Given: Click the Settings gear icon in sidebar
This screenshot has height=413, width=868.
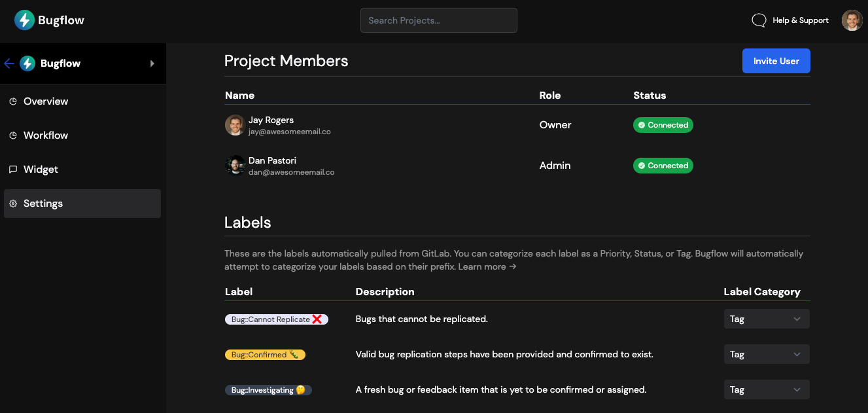Looking at the screenshot, I should [x=13, y=204].
